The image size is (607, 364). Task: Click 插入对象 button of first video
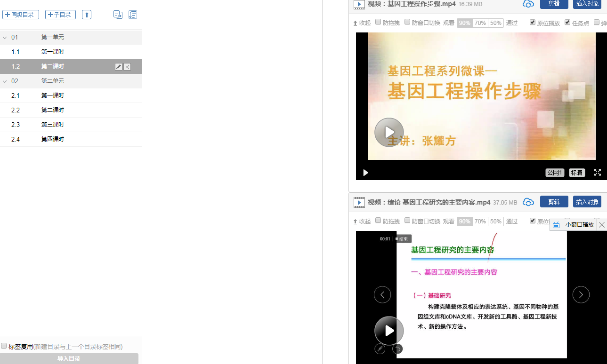pyautogui.click(x=587, y=4)
